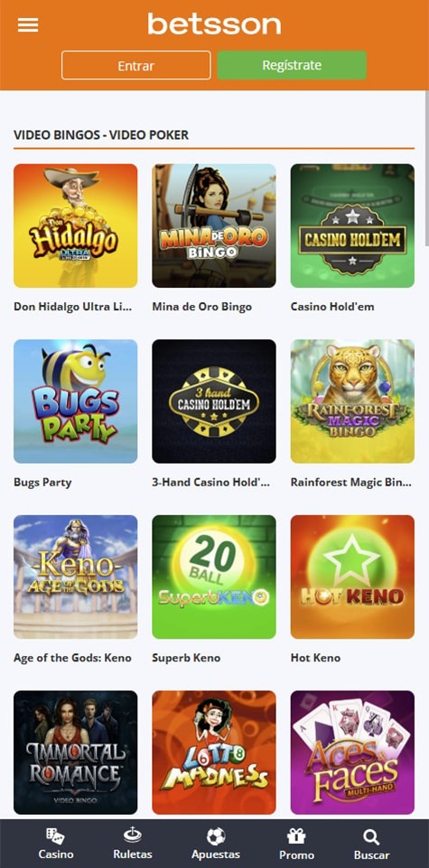Open Age of the Gods: Keno
Screen dimensions: 429x868
[x=75, y=577]
